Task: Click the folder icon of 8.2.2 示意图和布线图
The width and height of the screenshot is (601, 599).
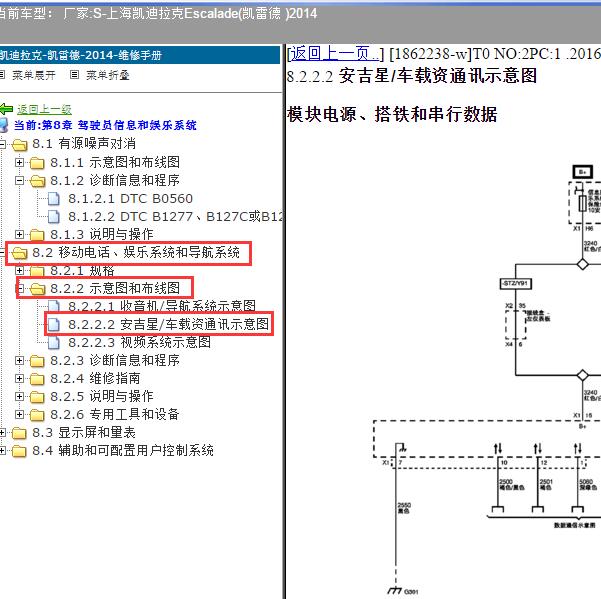Action: (x=37, y=289)
